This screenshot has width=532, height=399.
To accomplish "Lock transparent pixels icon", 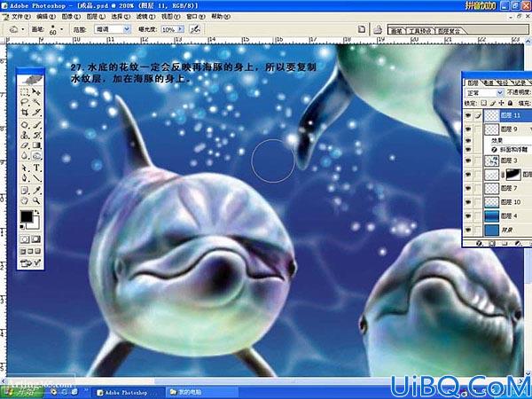I will click(484, 103).
